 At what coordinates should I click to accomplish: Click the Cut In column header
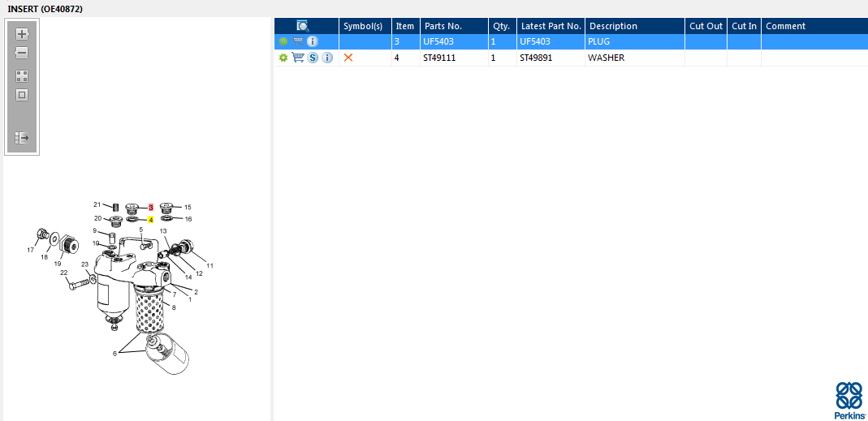(x=744, y=26)
